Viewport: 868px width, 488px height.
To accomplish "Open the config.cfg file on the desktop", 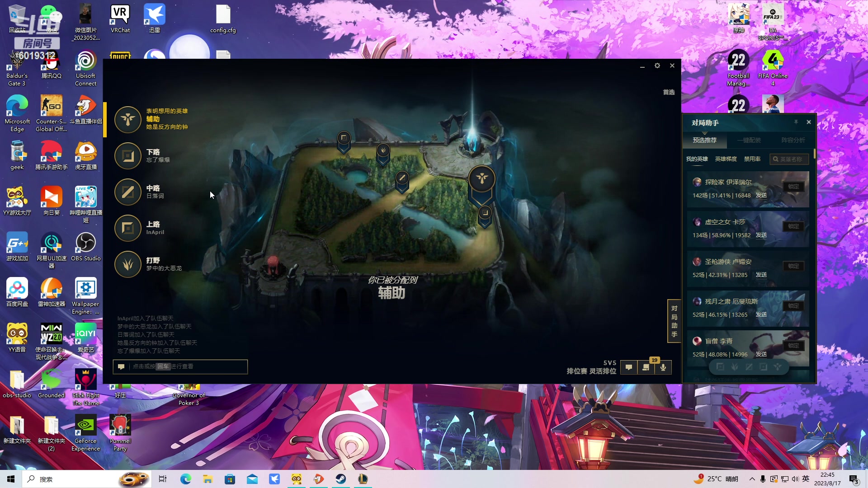I will point(223,19).
